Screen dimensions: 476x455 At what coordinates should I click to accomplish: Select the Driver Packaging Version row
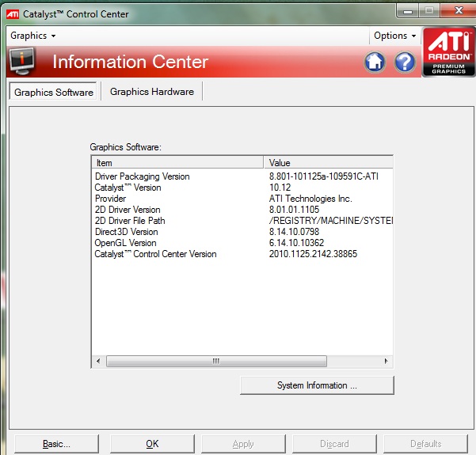click(143, 176)
